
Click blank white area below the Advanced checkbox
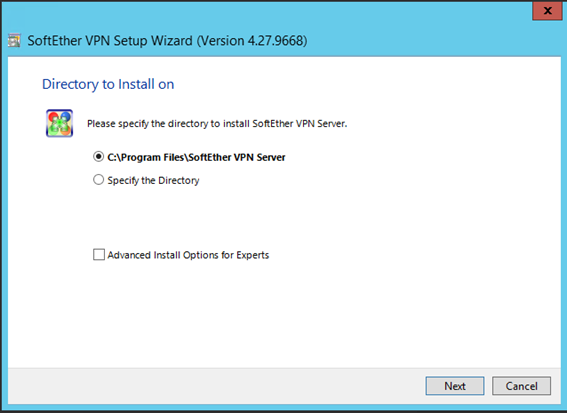click(x=282, y=315)
